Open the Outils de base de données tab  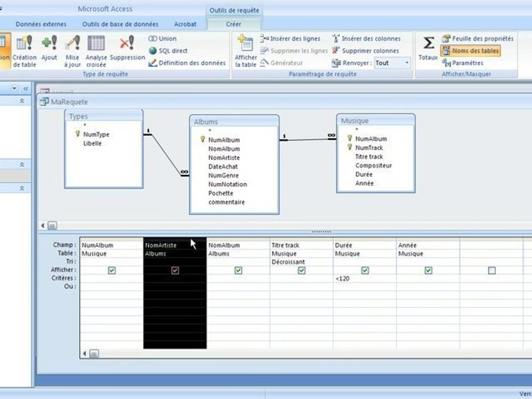click(x=120, y=24)
